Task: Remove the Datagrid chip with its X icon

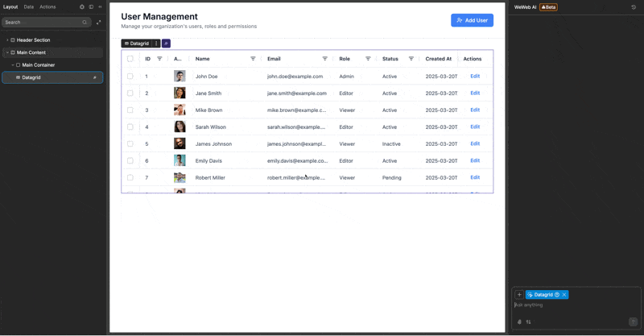Action: click(564, 294)
